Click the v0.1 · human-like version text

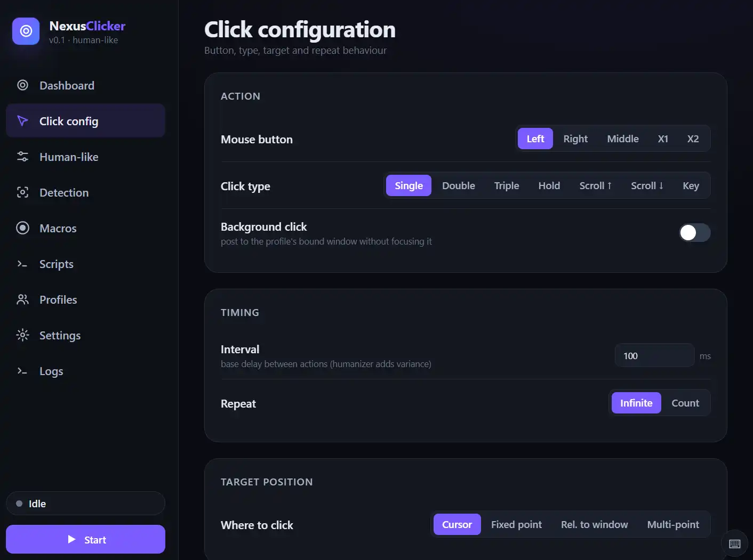[x=83, y=40]
